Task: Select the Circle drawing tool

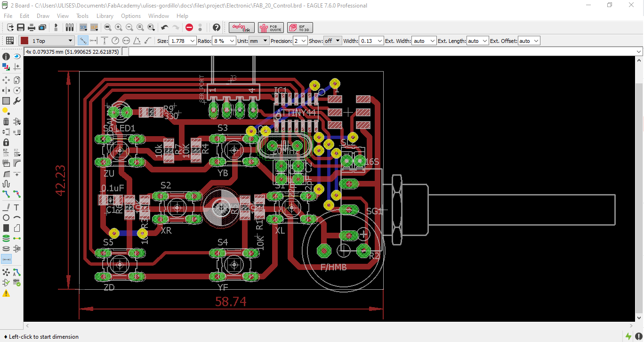Action: 6,218
